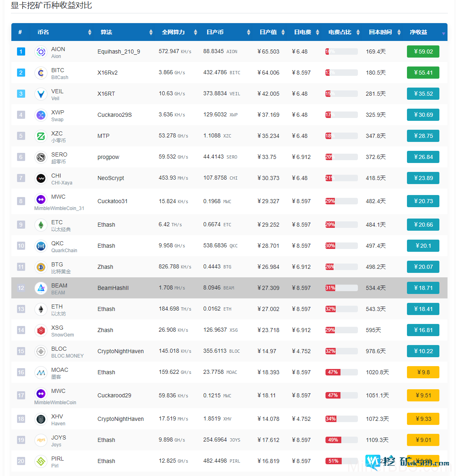
Task: Click the rank 1 badge for AION
Action: point(21,51)
